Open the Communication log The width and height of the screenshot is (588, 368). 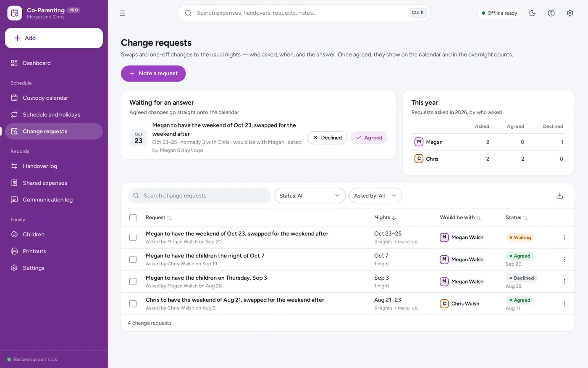click(54, 200)
